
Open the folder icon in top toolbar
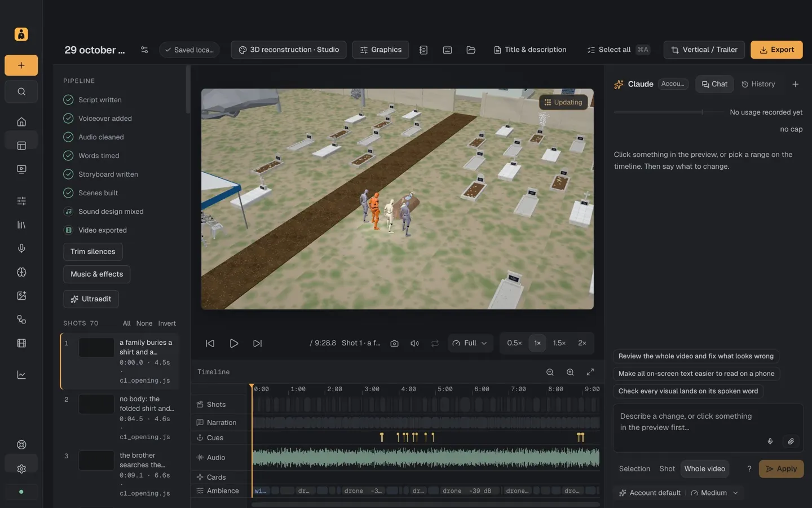(x=471, y=50)
